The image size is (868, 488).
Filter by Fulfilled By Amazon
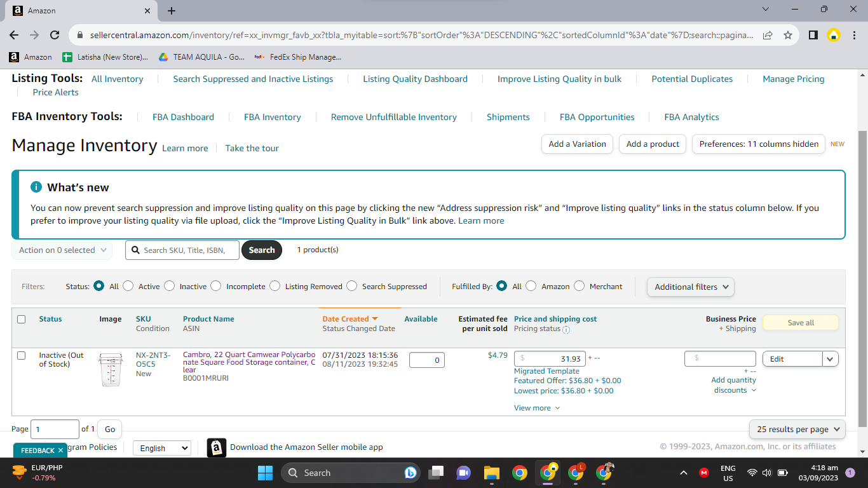click(531, 286)
